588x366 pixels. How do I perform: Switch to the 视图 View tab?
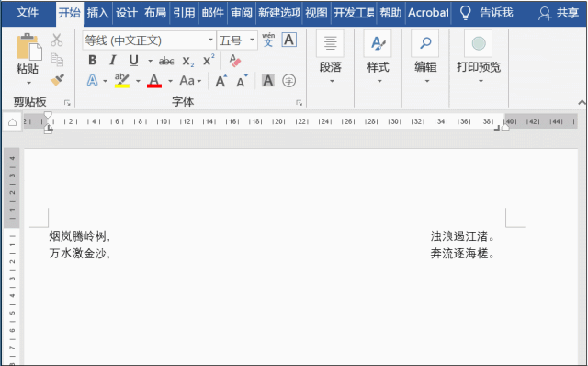tap(316, 13)
